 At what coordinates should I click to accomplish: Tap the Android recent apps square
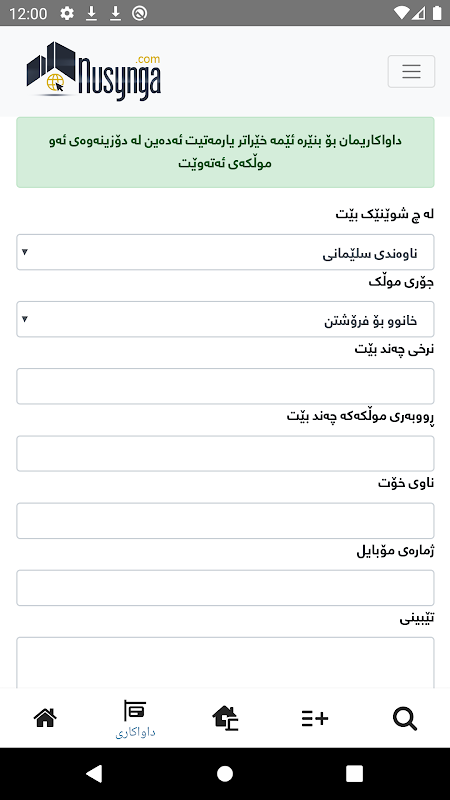(355, 773)
